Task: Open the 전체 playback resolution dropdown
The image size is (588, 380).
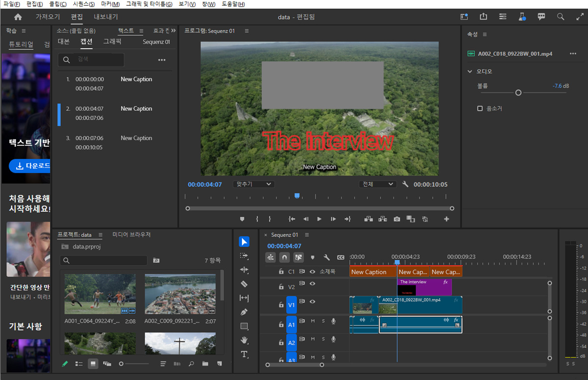Action: point(377,184)
